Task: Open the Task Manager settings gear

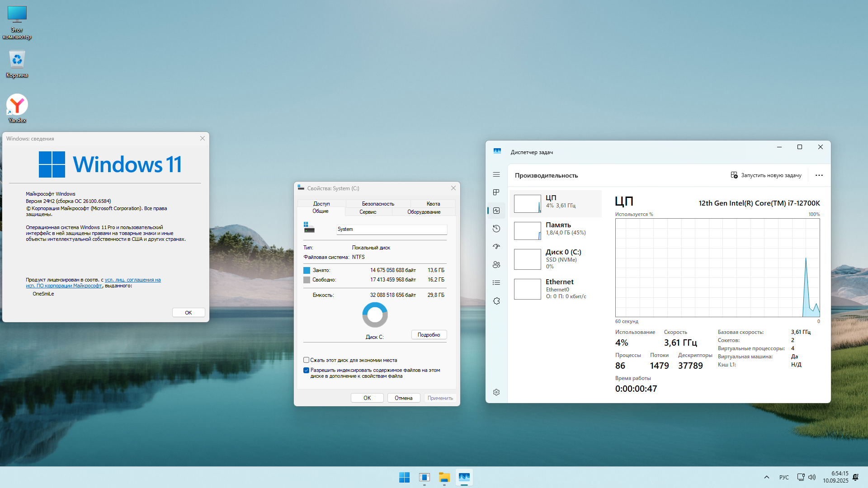Action: click(x=496, y=392)
